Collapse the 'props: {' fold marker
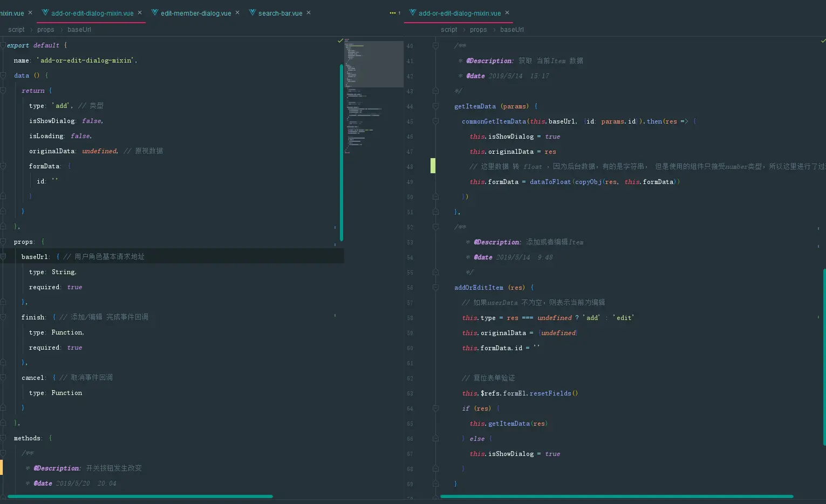 tap(3, 242)
